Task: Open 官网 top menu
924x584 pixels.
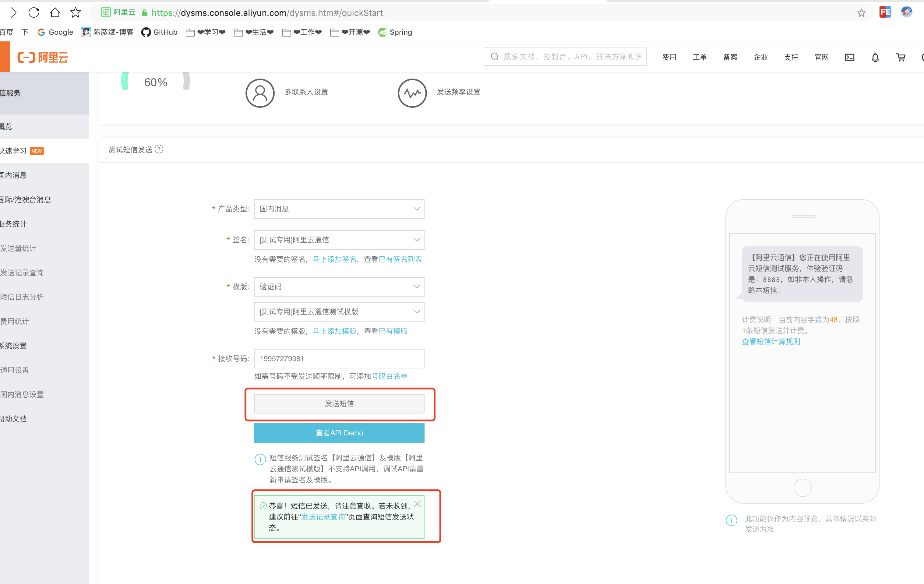Action: coord(822,57)
